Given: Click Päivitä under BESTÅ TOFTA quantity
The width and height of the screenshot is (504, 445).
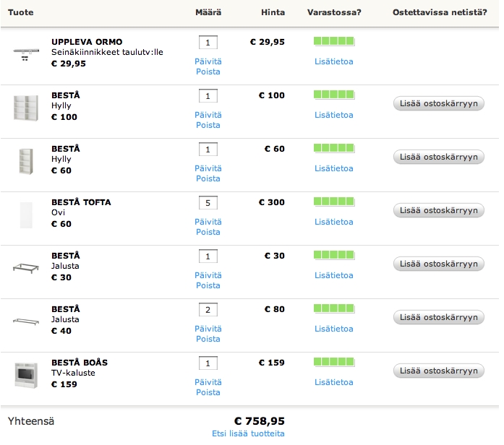Looking at the screenshot, I should [x=208, y=222].
